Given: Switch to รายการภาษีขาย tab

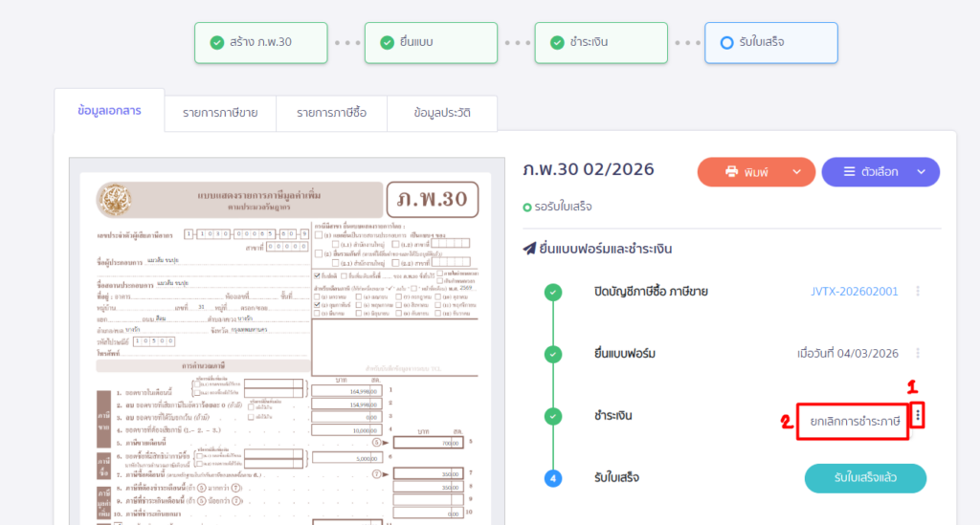Looking at the screenshot, I should pos(220,113).
